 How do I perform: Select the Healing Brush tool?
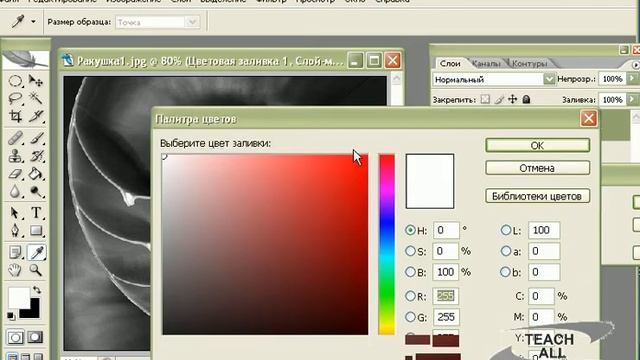(15, 138)
